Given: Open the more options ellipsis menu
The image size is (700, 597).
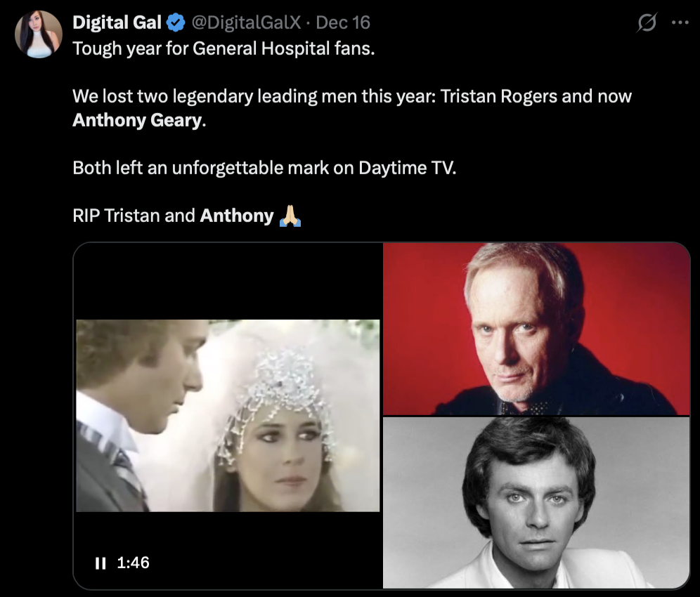Looking at the screenshot, I should point(680,22).
